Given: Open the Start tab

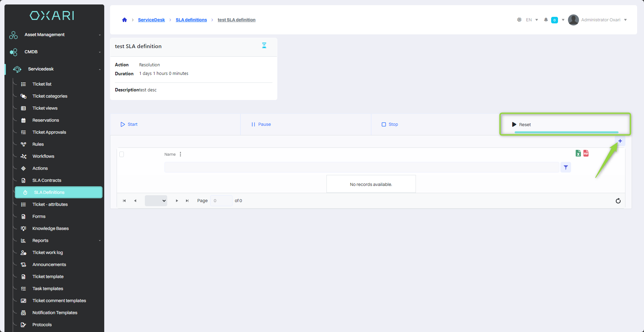Looking at the screenshot, I should [129, 124].
